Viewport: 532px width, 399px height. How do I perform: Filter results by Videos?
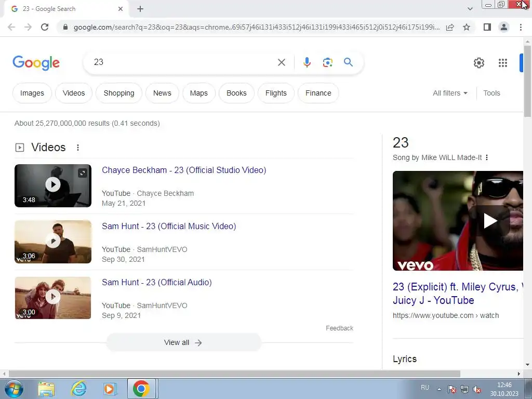pos(74,93)
